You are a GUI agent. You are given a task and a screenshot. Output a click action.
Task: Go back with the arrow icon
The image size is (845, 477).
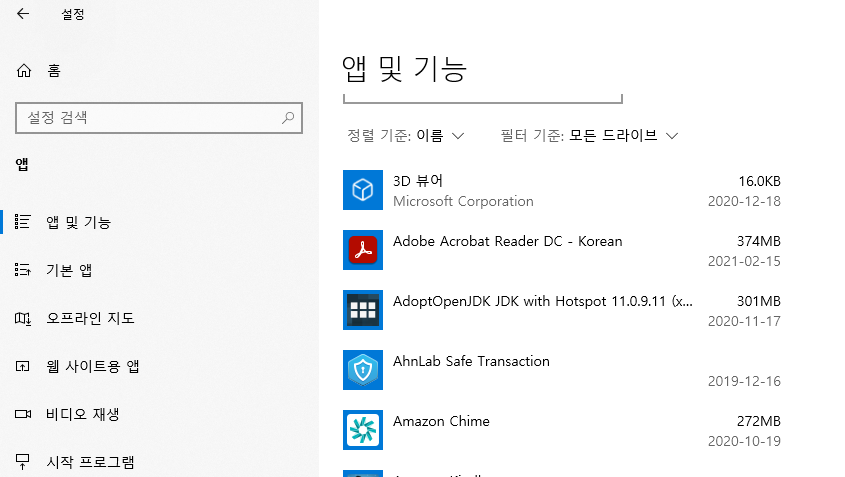[23, 14]
